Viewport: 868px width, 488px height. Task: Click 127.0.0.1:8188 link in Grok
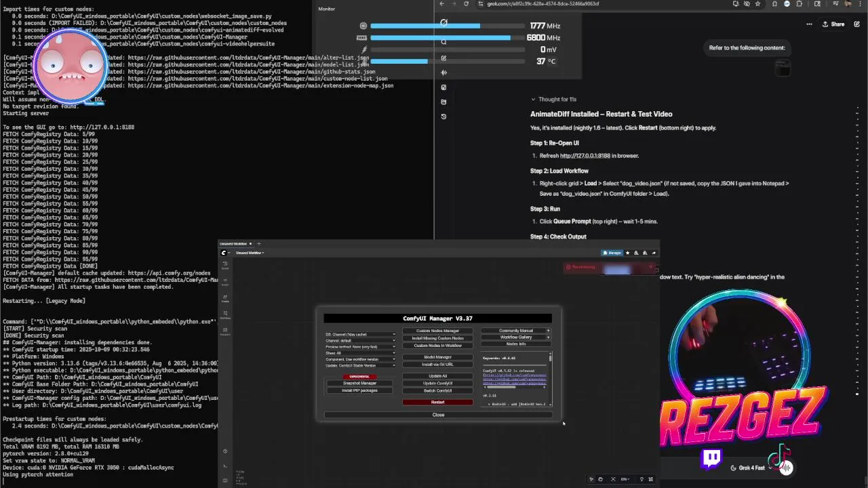click(585, 156)
